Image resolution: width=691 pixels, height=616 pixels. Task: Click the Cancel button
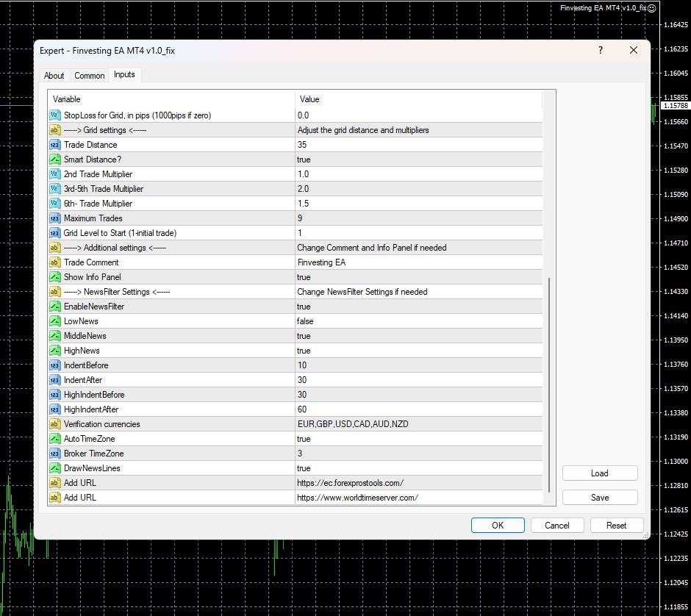click(557, 526)
